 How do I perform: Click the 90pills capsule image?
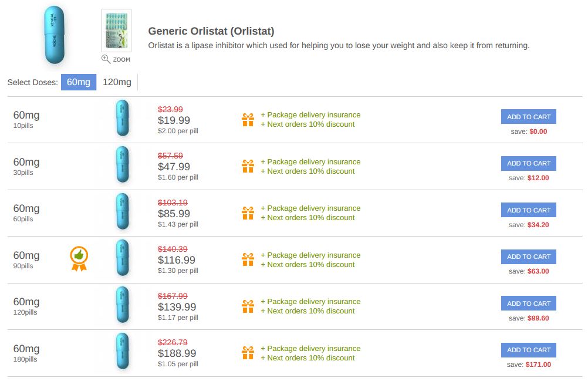123,258
